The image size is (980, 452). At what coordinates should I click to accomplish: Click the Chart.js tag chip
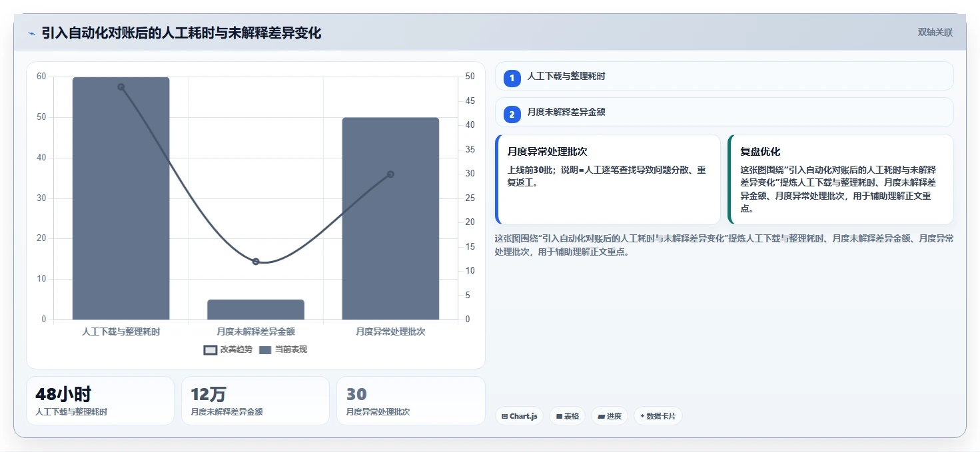point(519,416)
